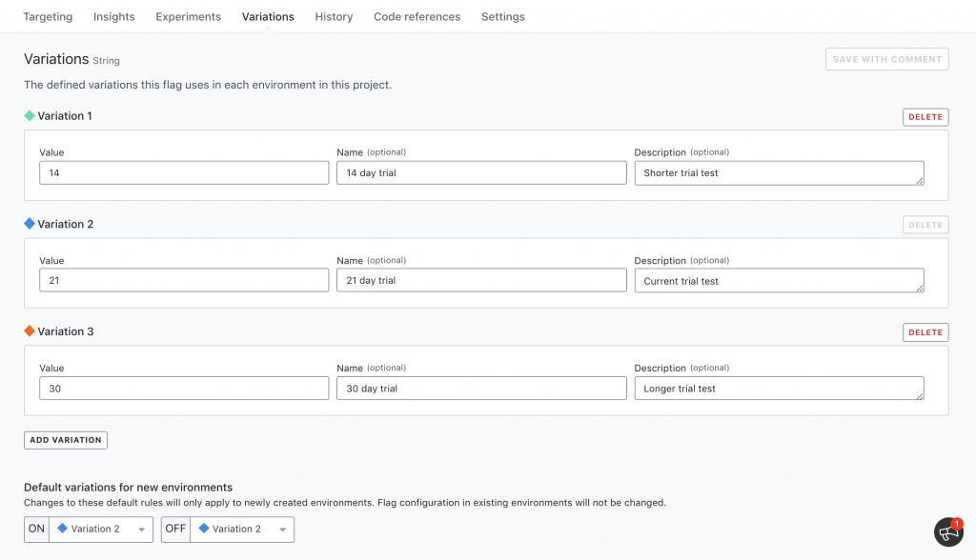Click the blue diamond inside the ON dropdown
The width and height of the screenshot is (976, 560).
click(x=61, y=529)
